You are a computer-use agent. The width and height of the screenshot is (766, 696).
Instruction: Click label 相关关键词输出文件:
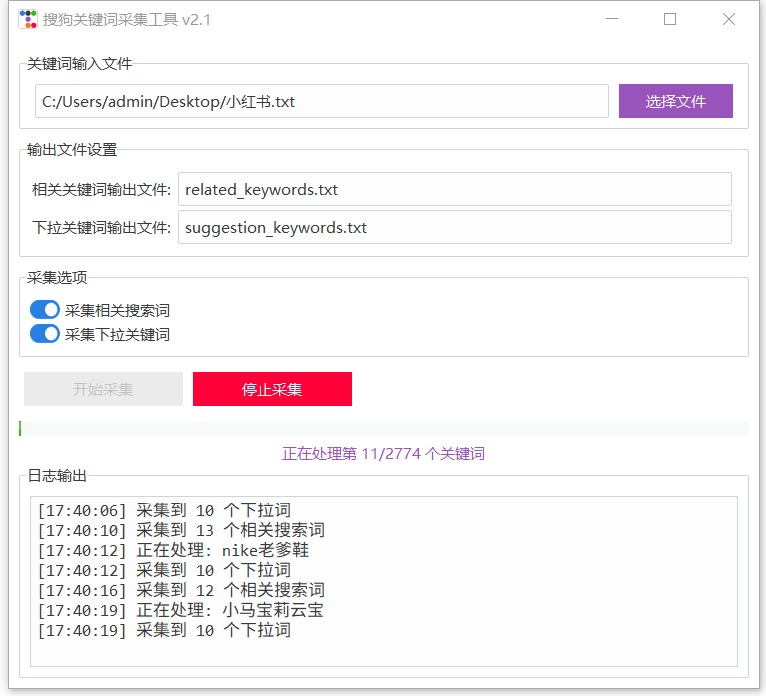click(x=102, y=190)
